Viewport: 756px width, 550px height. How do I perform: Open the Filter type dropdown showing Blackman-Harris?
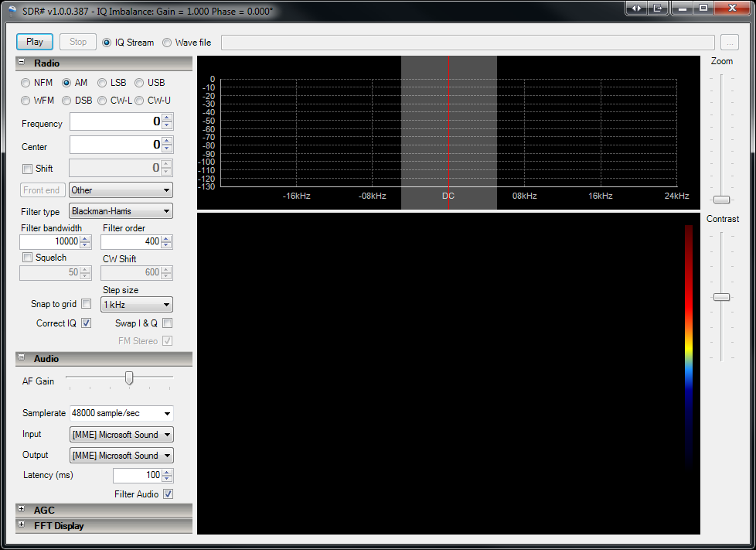(121, 211)
